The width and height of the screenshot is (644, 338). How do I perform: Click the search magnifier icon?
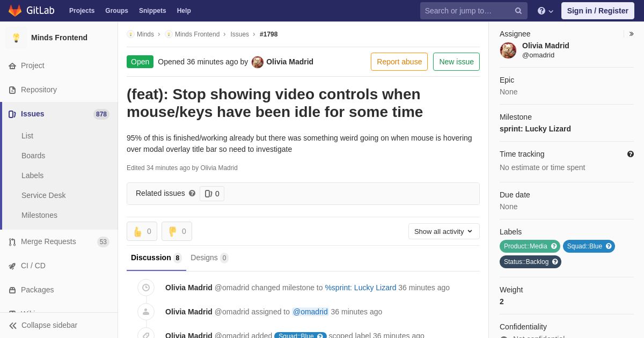pyautogui.click(x=518, y=11)
